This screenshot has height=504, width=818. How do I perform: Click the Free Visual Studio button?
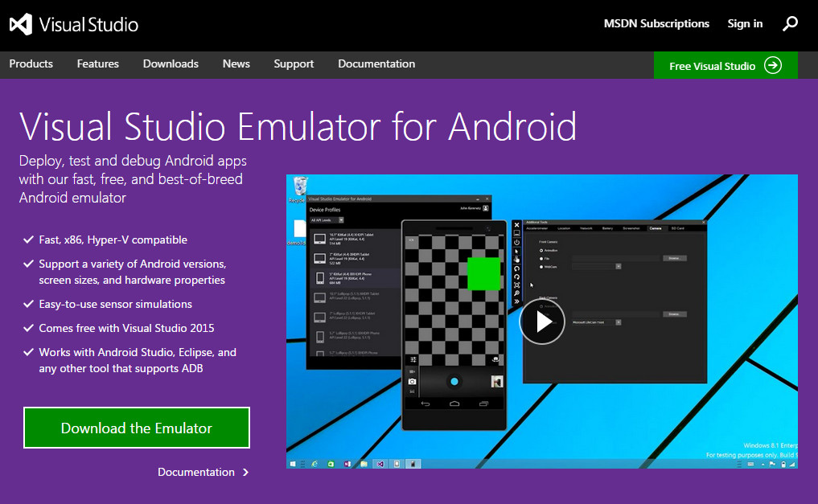pos(726,66)
